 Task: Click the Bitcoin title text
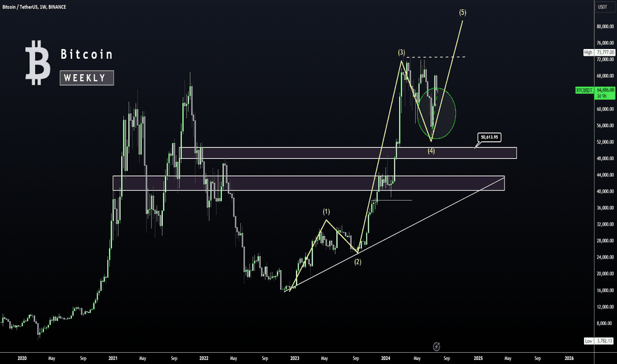point(87,54)
